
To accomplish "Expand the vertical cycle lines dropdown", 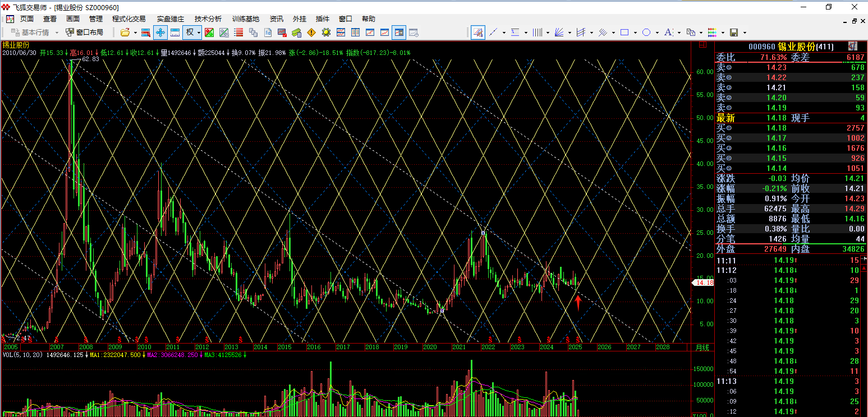I will point(548,33).
